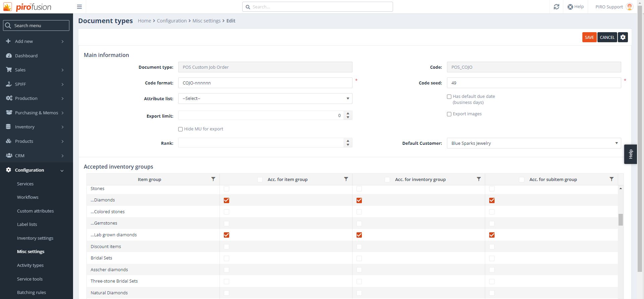
Task: Open filter for Acc. for subitem group column
Action: 611,179
